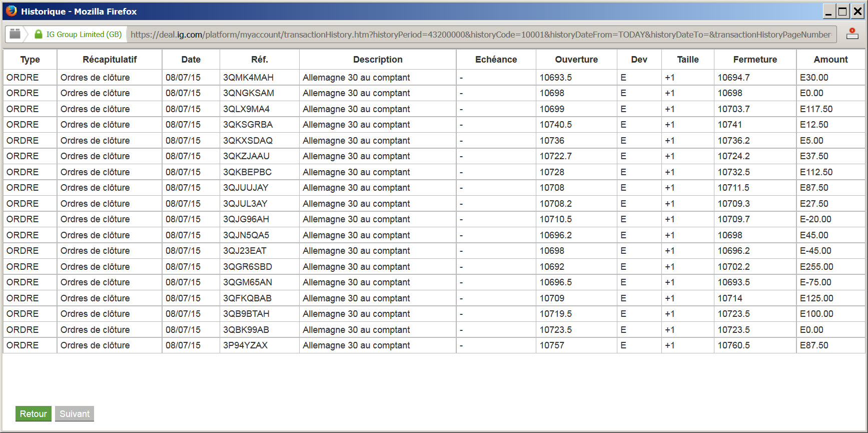
Task: Select reference 3QB9BTAH
Action: tap(246, 314)
